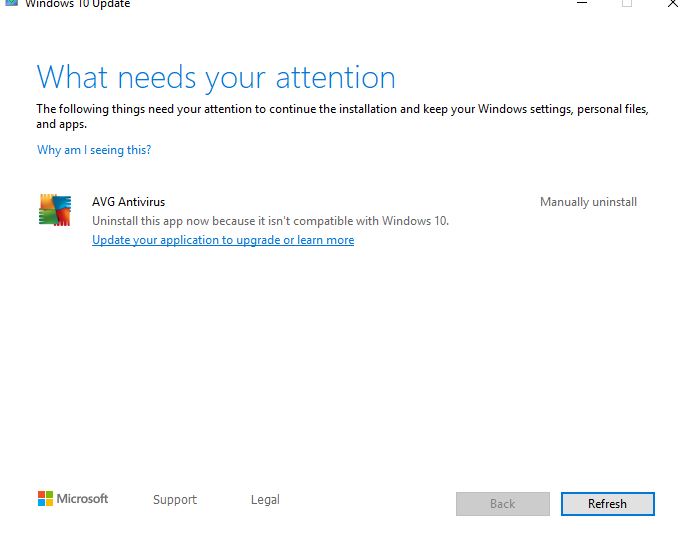The width and height of the screenshot is (683, 536).
Task: Click the maximize button in the title bar
Action: pyautogui.click(x=627, y=3)
